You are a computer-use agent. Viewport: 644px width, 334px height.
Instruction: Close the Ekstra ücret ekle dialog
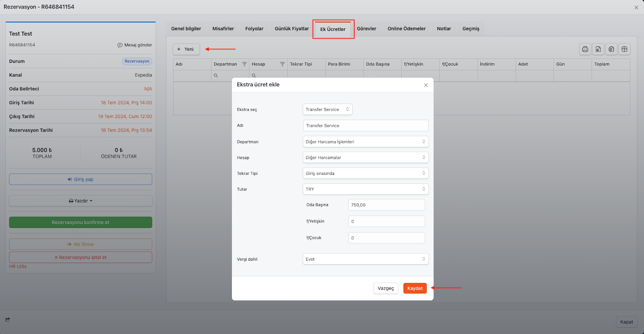click(x=426, y=85)
